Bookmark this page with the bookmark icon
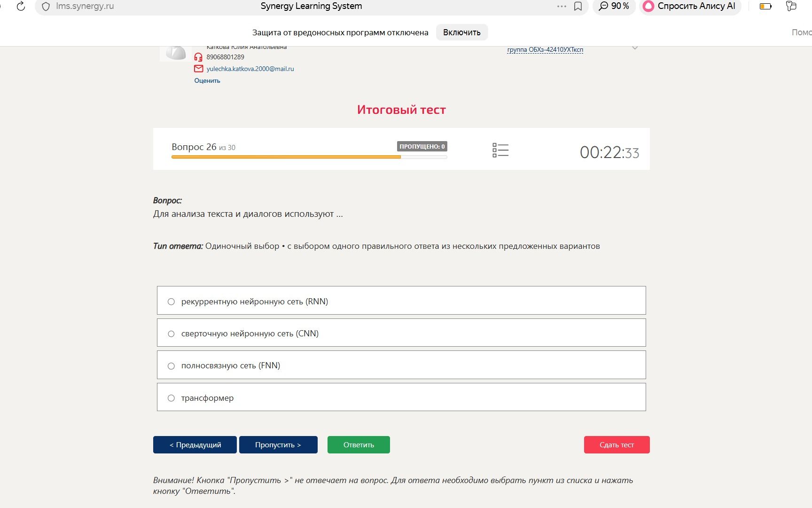 click(578, 6)
